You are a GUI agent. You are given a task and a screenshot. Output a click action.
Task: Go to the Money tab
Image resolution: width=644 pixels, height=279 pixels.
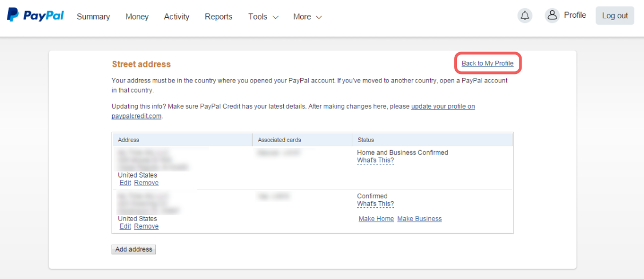(x=137, y=17)
